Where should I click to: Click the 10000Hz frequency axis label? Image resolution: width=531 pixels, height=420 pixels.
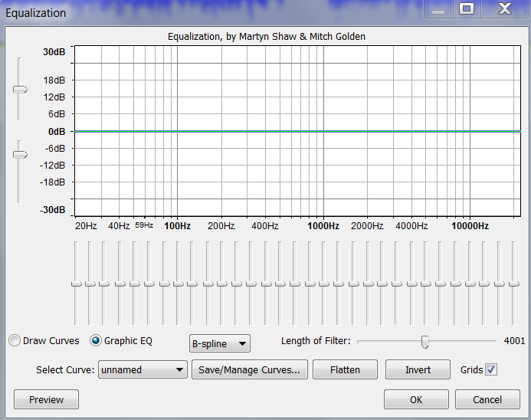[x=470, y=226]
